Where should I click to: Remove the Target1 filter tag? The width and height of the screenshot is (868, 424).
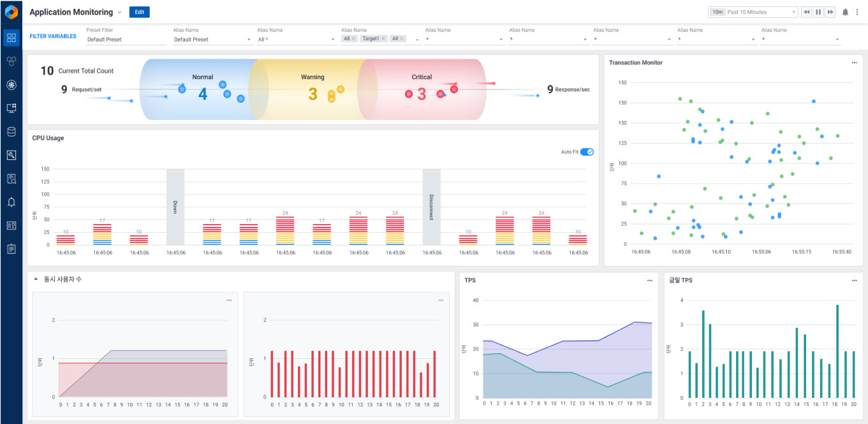click(x=383, y=39)
